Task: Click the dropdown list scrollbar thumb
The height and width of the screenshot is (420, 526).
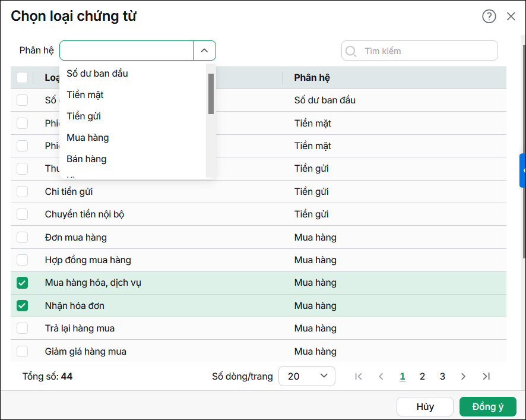Action: pyautogui.click(x=211, y=94)
